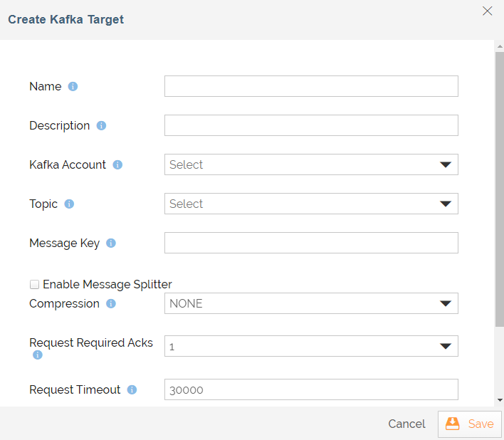
Task: Focus the Description input field
Action: point(311,125)
